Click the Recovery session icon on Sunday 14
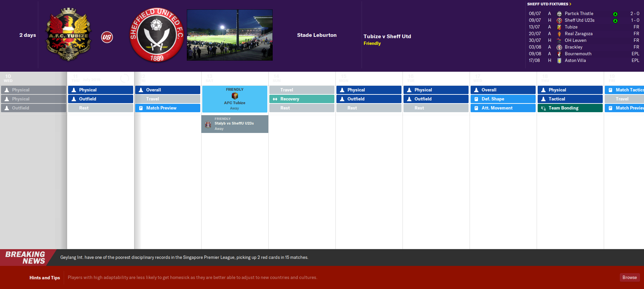The image size is (644, 289). coord(275,99)
